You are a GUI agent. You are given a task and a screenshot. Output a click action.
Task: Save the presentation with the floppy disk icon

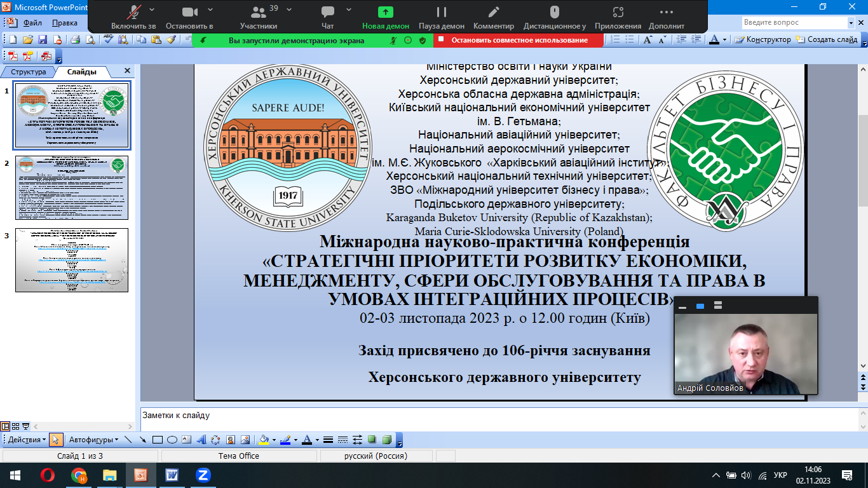click(43, 39)
